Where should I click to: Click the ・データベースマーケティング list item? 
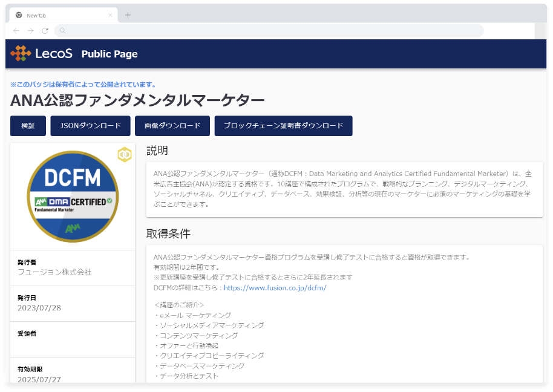coord(199,365)
